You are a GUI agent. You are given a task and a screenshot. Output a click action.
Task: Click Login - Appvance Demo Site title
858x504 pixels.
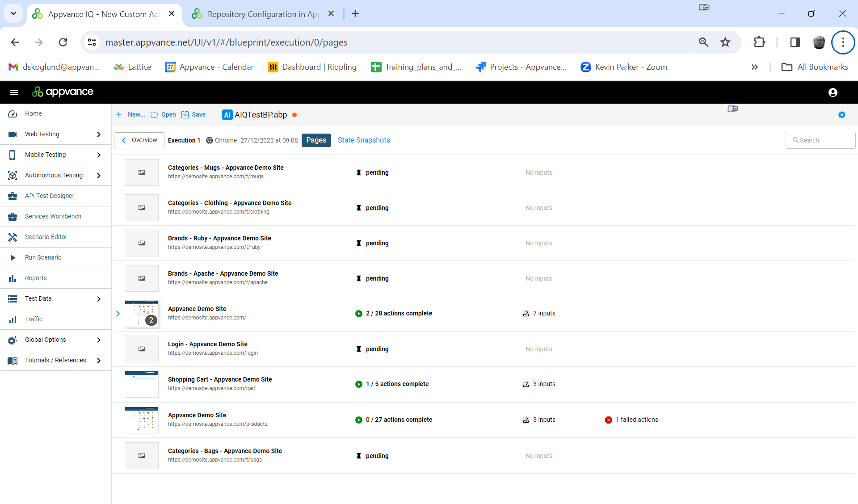pos(208,344)
